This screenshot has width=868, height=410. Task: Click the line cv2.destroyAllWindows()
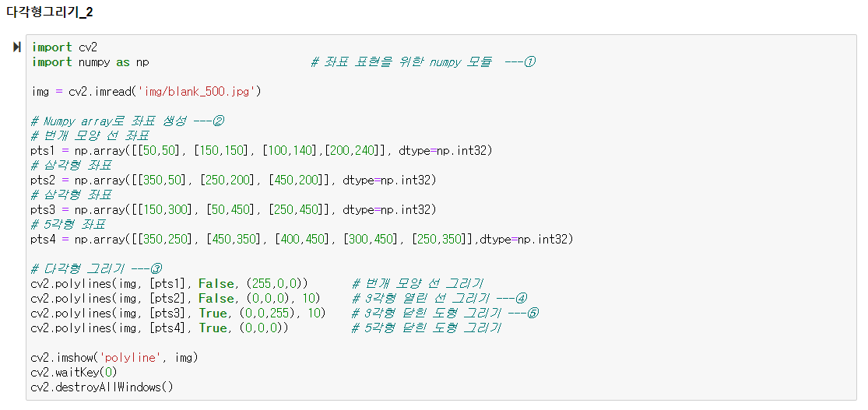click(103, 387)
